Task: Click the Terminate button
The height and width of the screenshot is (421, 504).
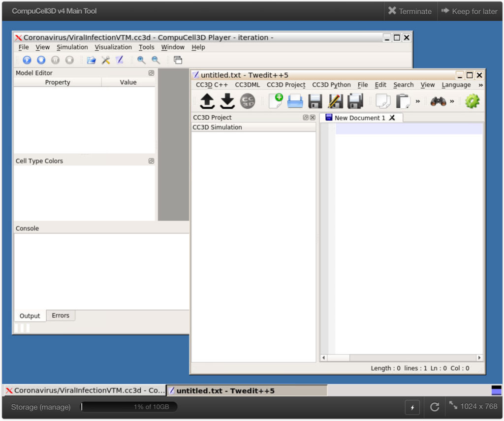Action: 409,11
